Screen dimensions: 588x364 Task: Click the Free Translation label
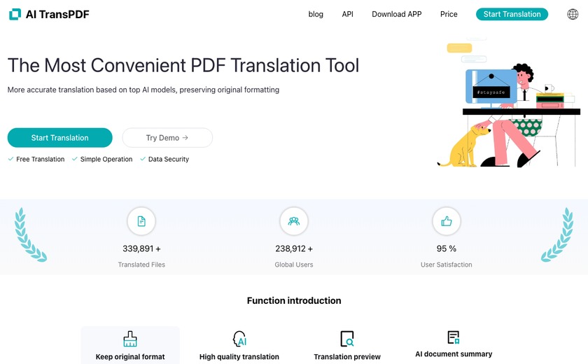coord(40,160)
